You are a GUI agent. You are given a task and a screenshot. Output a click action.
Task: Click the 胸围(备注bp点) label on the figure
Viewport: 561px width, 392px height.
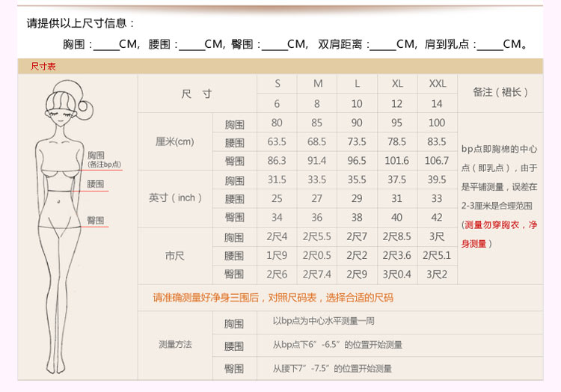coord(104,159)
